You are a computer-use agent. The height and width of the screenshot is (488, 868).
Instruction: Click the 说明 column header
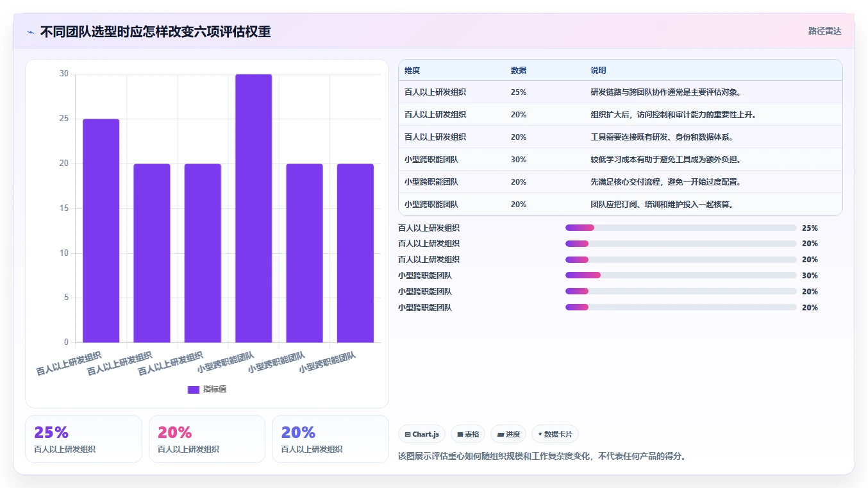pos(598,71)
